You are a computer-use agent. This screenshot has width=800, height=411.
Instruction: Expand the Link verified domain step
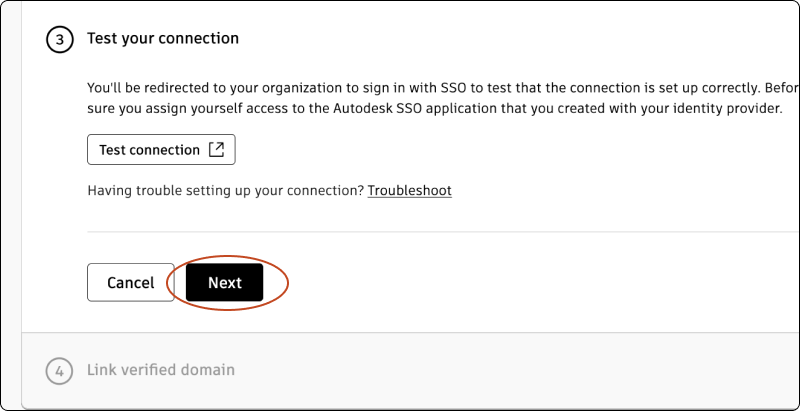(x=161, y=370)
